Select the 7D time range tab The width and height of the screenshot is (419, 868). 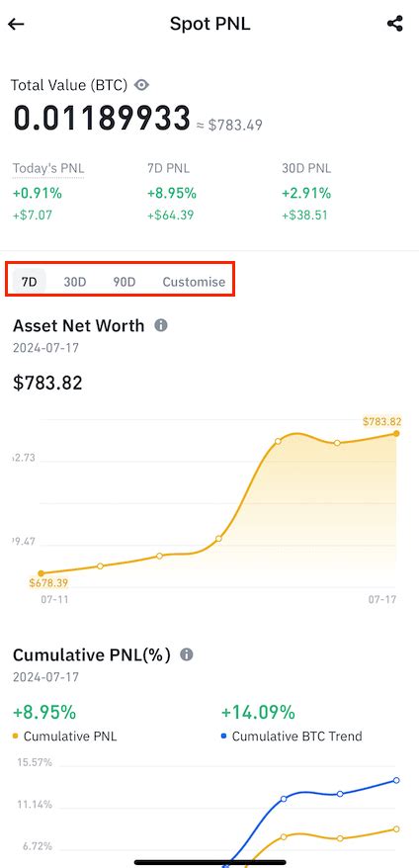tap(30, 282)
